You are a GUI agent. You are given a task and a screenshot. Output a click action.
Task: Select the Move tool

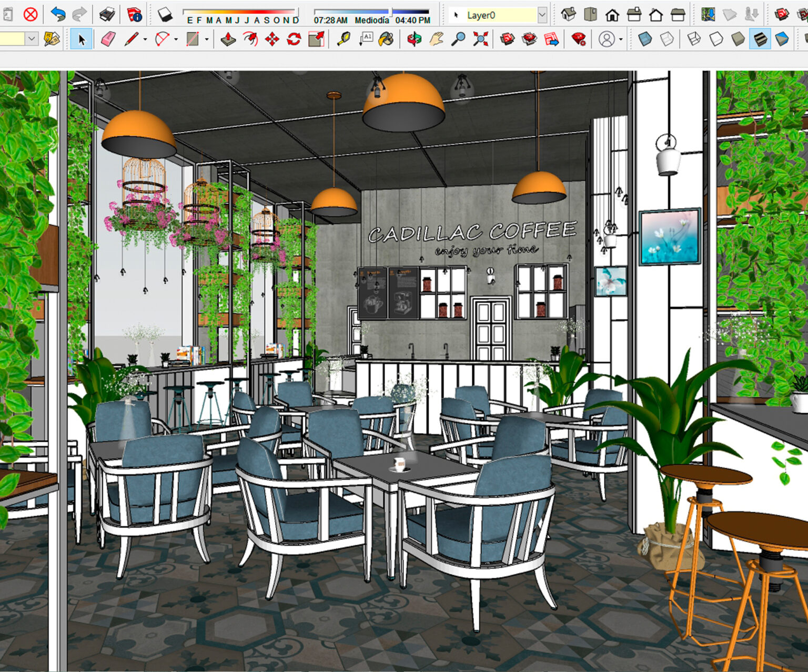point(272,39)
